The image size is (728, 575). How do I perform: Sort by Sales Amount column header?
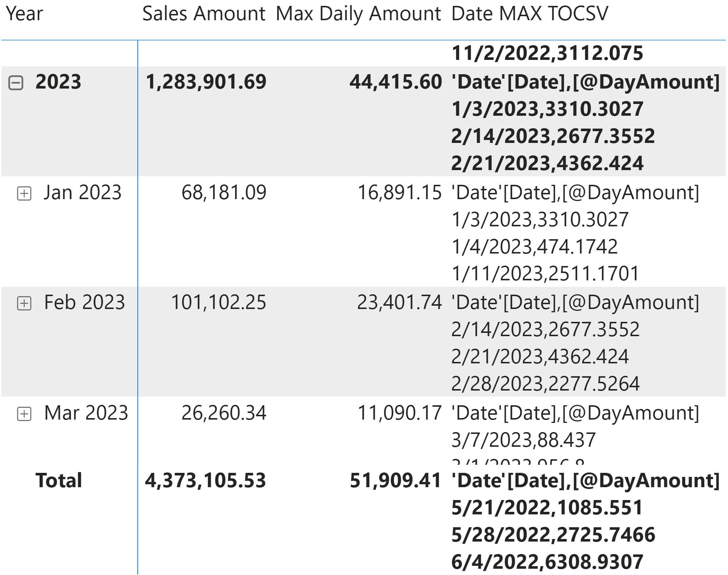pos(204,14)
